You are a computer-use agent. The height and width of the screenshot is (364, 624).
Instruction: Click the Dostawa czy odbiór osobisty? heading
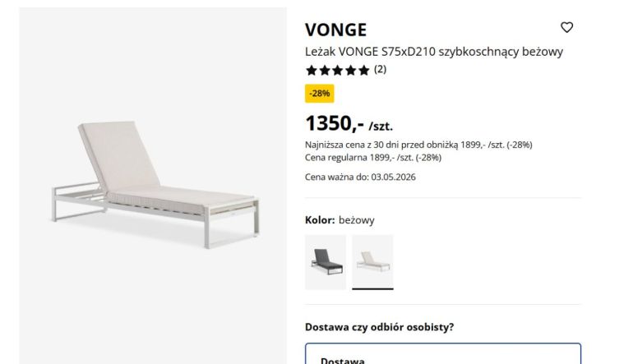pos(379,327)
